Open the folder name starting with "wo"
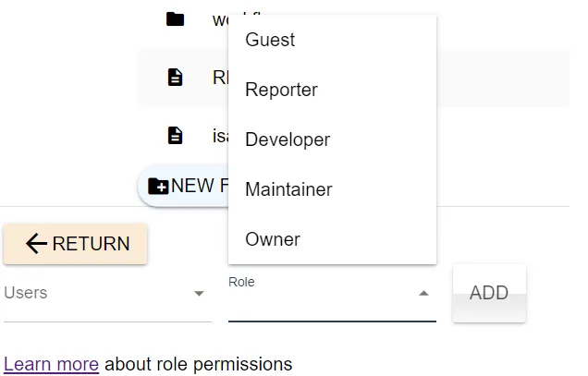Image resolution: width=588 pixels, height=376 pixels. coord(220,19)
